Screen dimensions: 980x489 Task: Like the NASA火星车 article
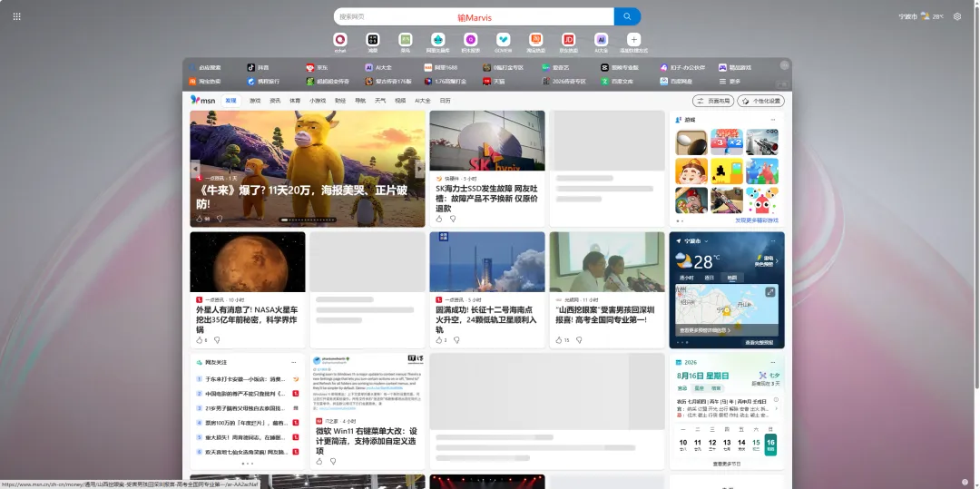[x=200, y=339]
